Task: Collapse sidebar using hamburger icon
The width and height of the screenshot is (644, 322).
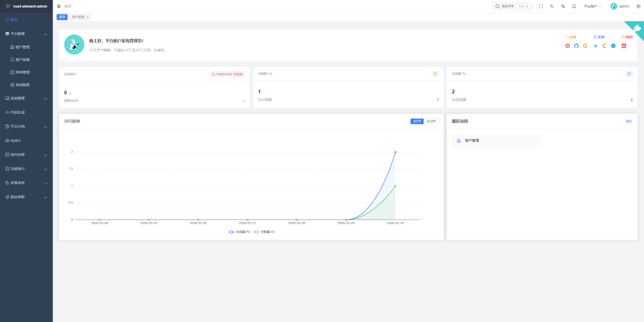Action: coord(58,6)
